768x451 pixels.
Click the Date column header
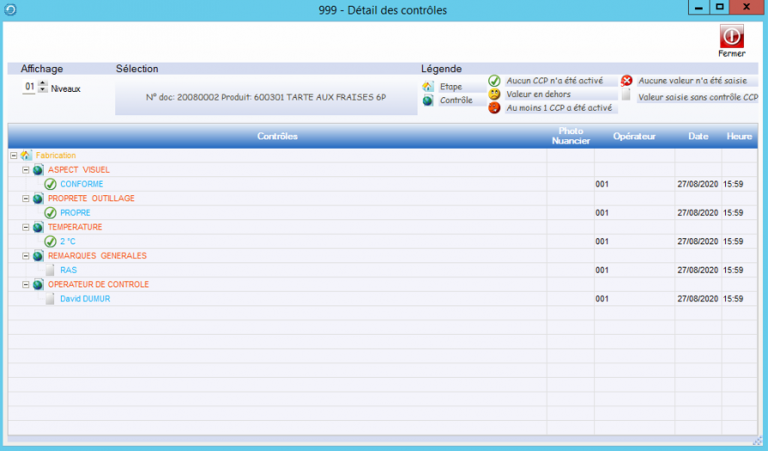(x=698, y=136)
